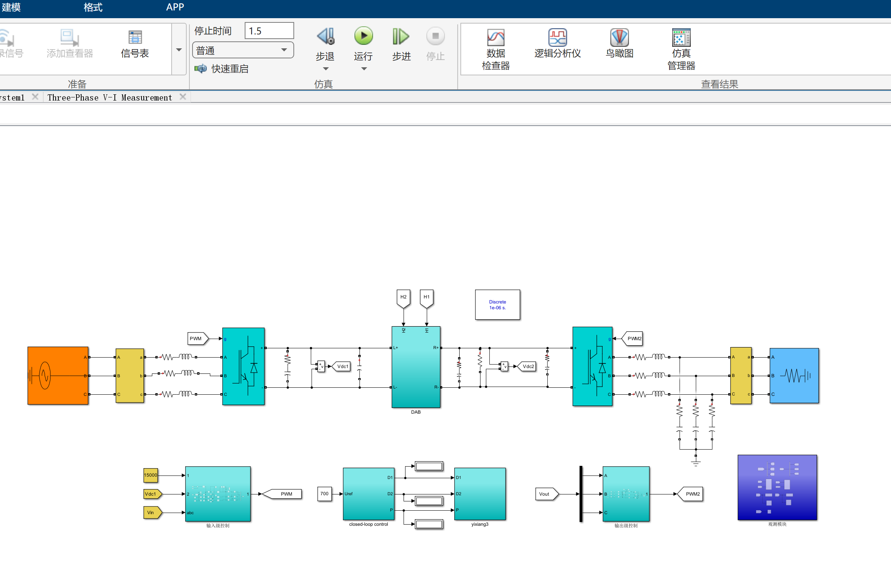Switch to the Format ribbon tab
The width and height of the screenshot is (891, 588).
pyautogui.click(x=93, y=7)
